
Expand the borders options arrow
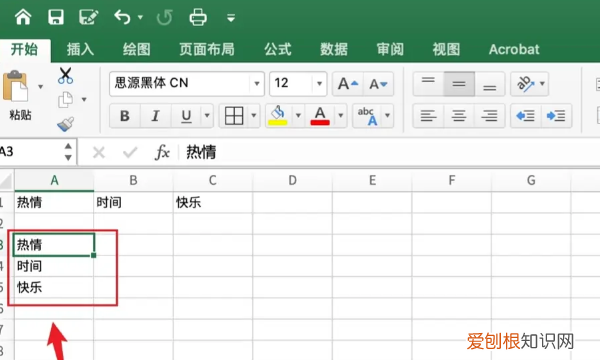[x=253, y=116]
